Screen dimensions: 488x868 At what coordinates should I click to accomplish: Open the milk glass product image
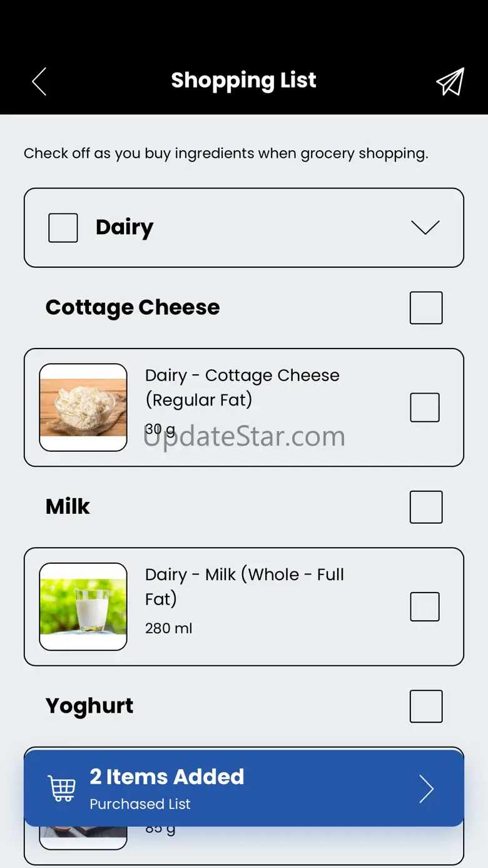(83, 606)
